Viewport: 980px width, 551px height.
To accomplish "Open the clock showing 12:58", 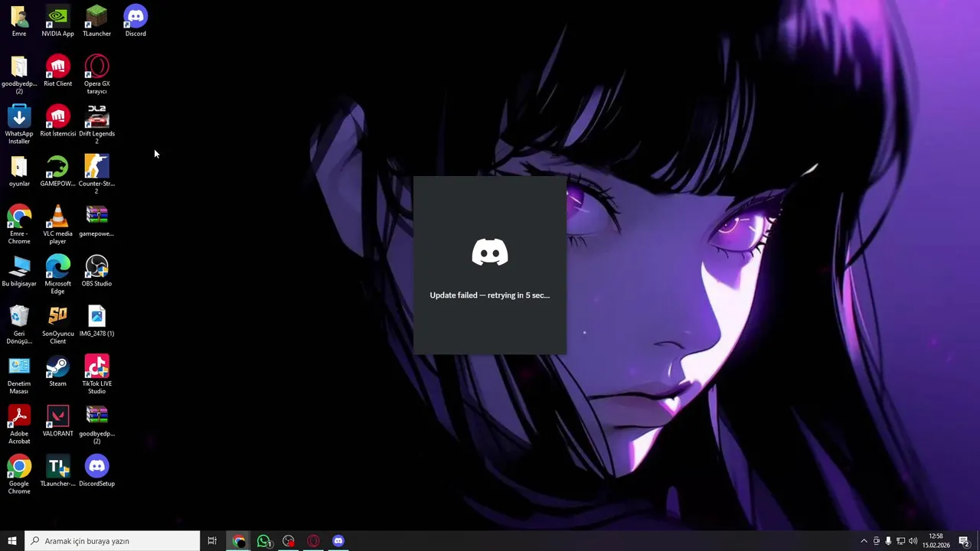I will pyautogui.click(x=936, y=541).
